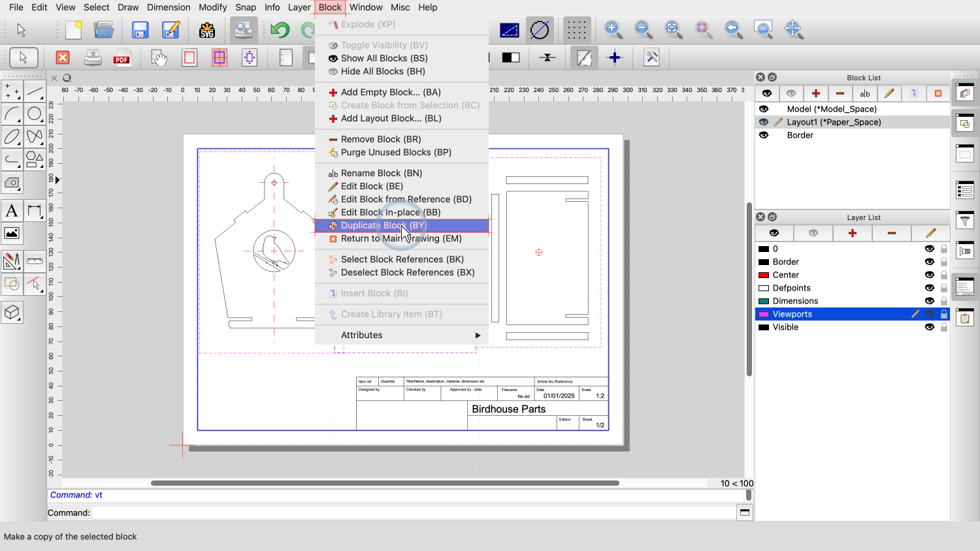This screenshot has height=551, width=980.
Task: Select Model (*Model_Space) in Block List
Action: click(x=831, y=109)
